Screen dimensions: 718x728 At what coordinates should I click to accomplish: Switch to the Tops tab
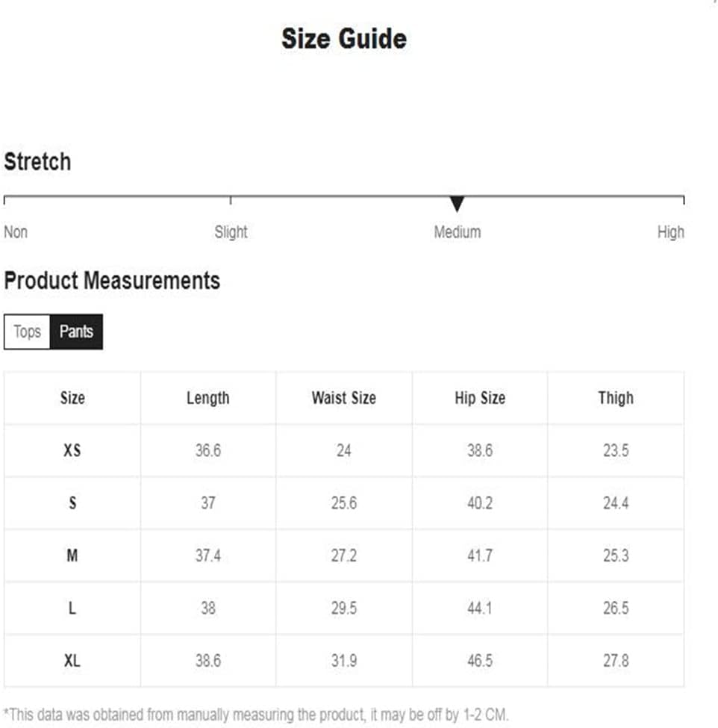pos(27,332)
